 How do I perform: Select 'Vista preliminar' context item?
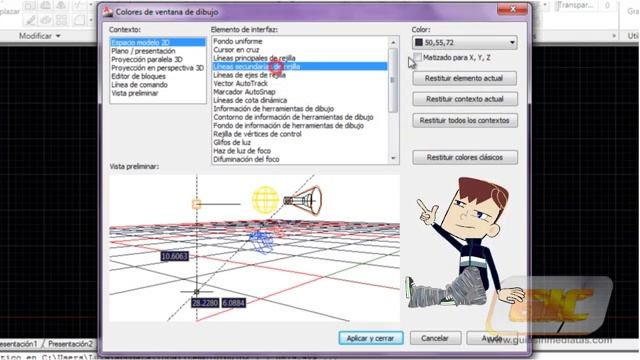(135, 93)
